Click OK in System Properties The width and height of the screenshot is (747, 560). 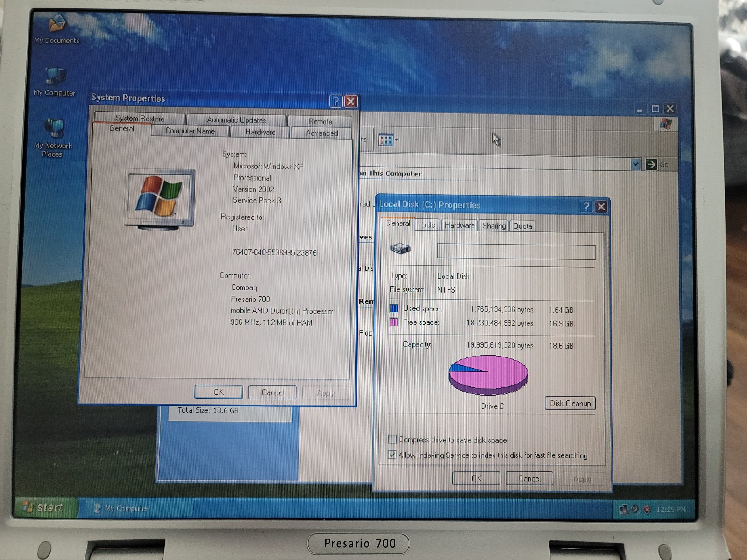pyautogui.click(x=218, y=392)
